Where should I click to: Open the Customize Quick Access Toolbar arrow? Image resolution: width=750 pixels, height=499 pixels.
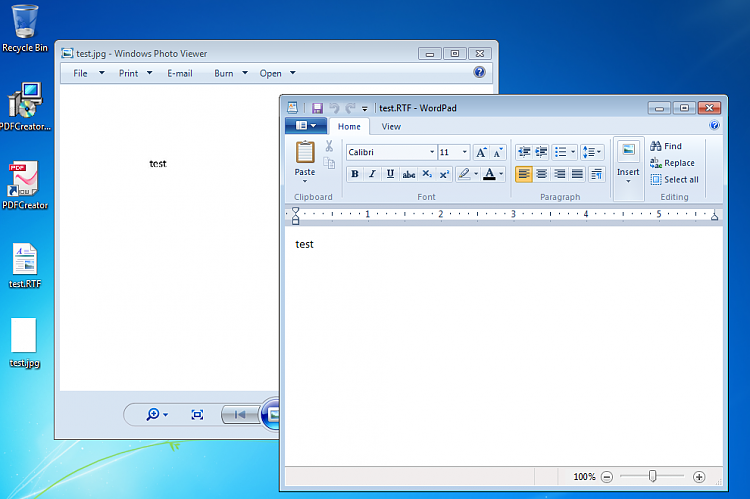pos(364,109)
